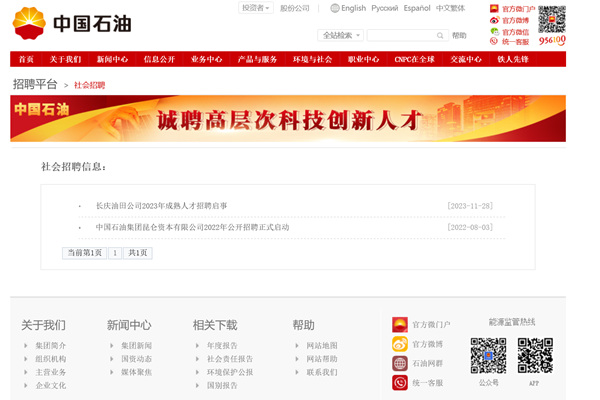Click the search magnifier icon
This screenshot has height=400, width=600.
pos(440,36)
